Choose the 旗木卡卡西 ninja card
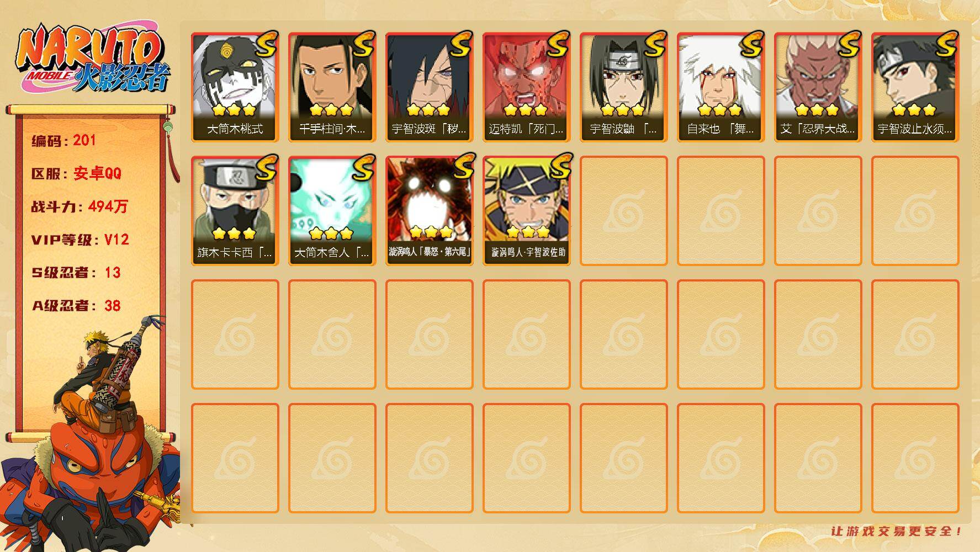The width and height of the screenshot is (980, 552). (x=235, y=211)
